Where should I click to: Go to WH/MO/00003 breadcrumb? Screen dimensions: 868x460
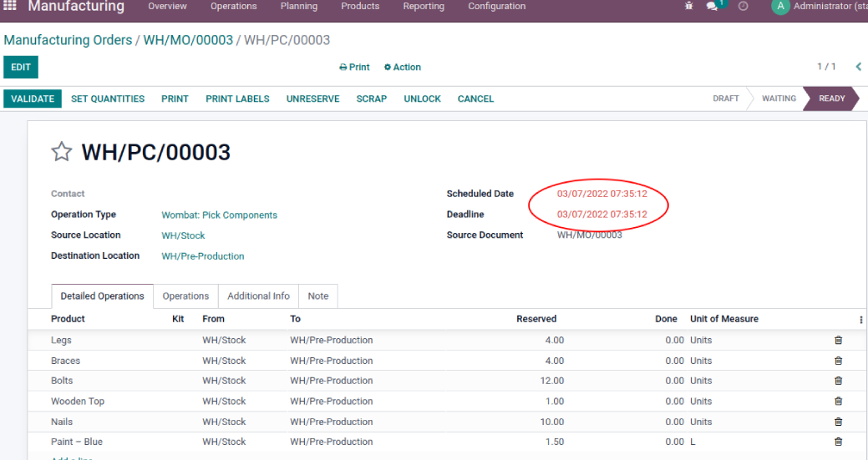188,40
